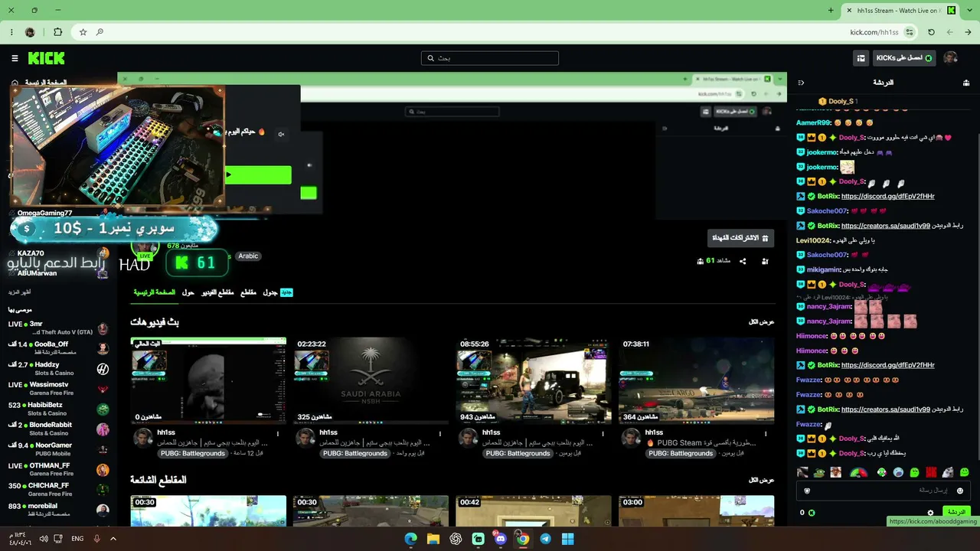Viewport: 980px width, 551px height.
Task: Open the مقاطع tab
Action: pyautogui.click(x=248, y=292)
